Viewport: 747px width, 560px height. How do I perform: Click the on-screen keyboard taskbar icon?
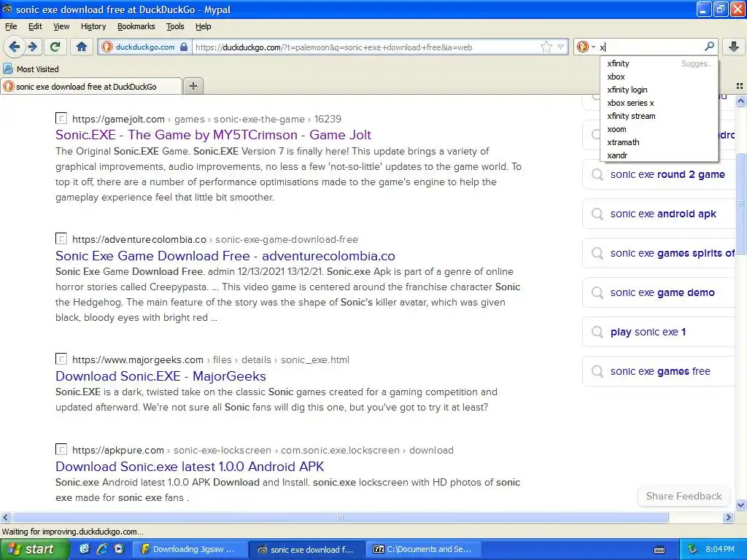coord(659,550)
